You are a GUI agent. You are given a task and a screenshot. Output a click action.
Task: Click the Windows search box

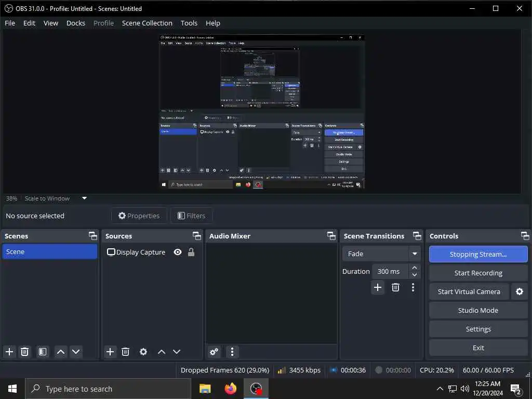point(108,389)
